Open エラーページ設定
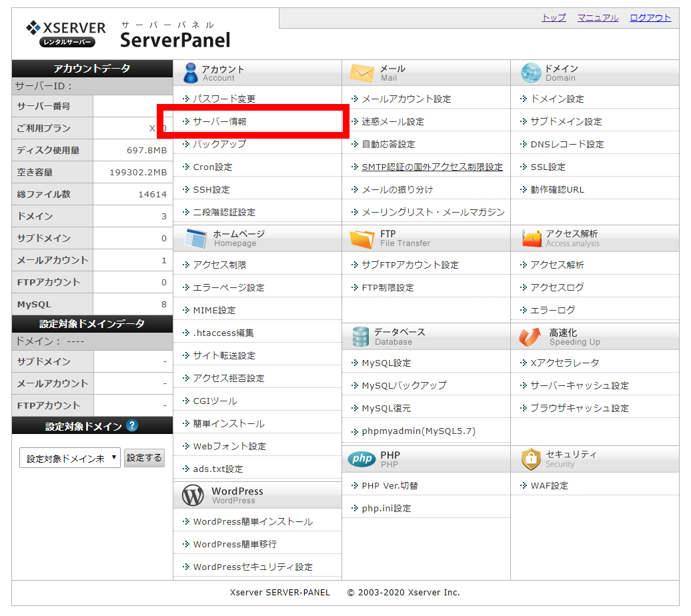Image resolution: width=691 pixels, height=616 pixels. pos(229,287)
